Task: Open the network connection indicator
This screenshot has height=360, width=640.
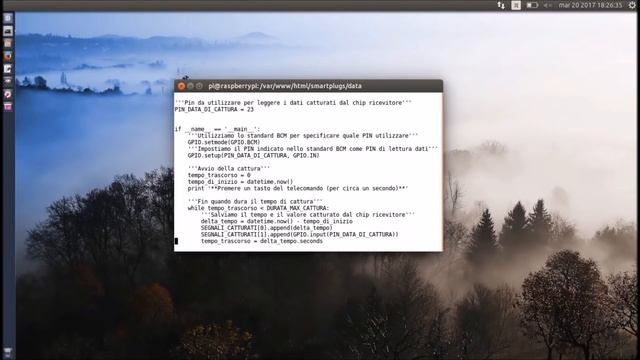Action: click(x=501, y=5)
